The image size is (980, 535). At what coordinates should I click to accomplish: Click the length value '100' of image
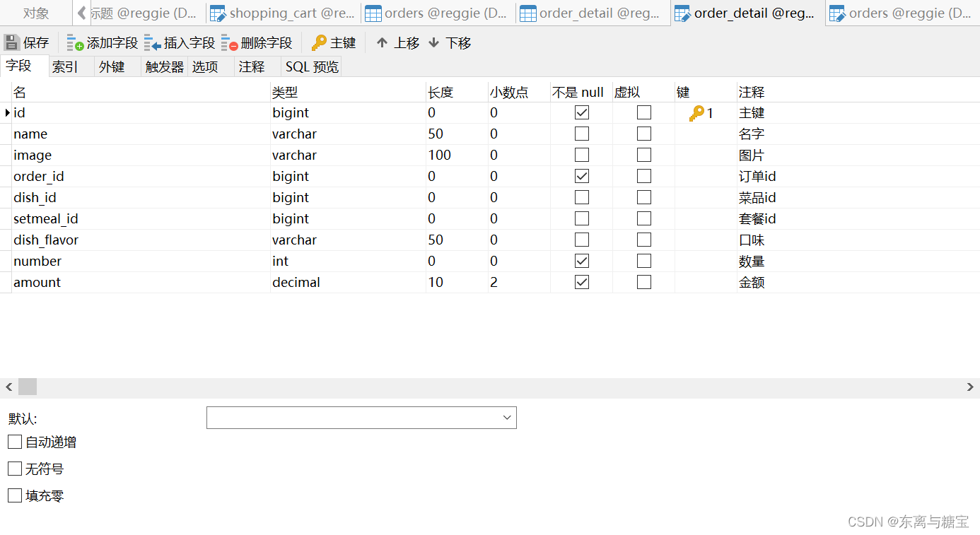(457, 155)
